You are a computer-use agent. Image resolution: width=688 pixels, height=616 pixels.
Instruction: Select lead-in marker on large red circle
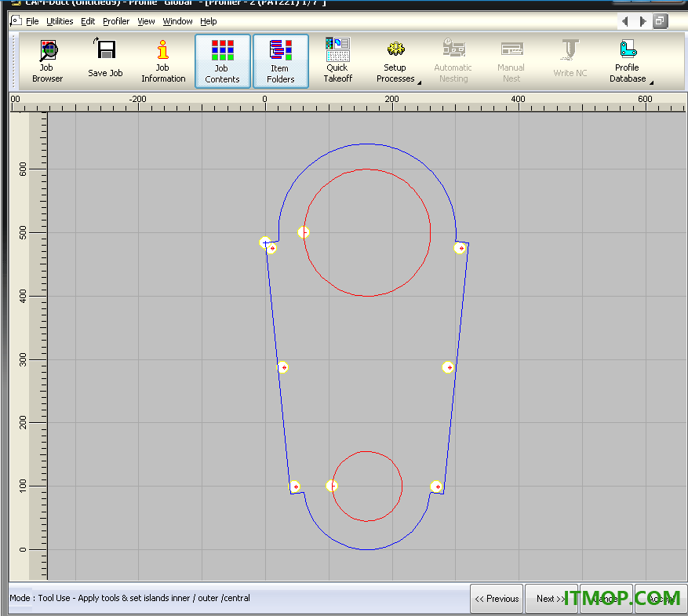tap(304, 232)
